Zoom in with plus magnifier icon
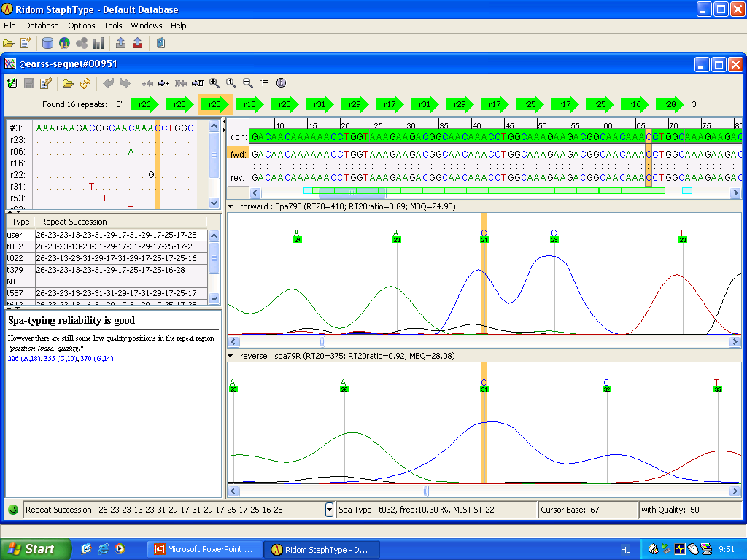 (214, 83)
